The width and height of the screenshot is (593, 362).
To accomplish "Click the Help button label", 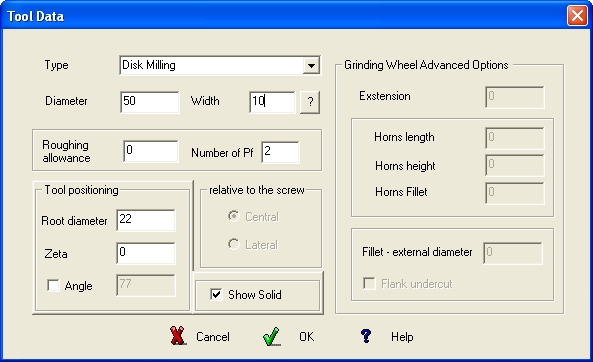I will 402,337.
